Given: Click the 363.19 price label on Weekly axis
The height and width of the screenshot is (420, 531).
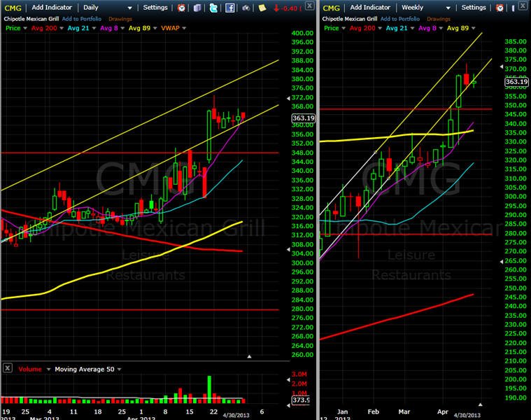Looking at the screenshot, I should click(x=516, y=82).
